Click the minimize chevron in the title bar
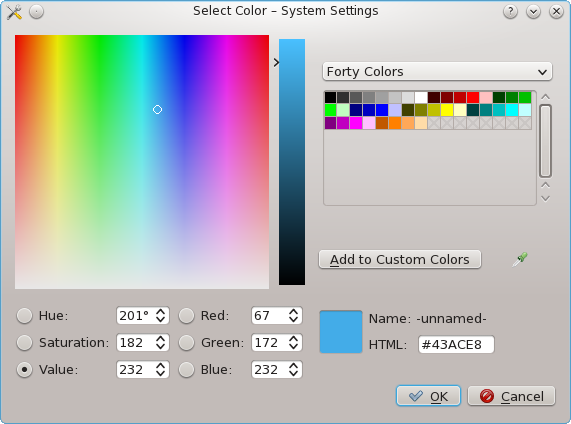This screenshot has height=424, width=571. (533, 12)
